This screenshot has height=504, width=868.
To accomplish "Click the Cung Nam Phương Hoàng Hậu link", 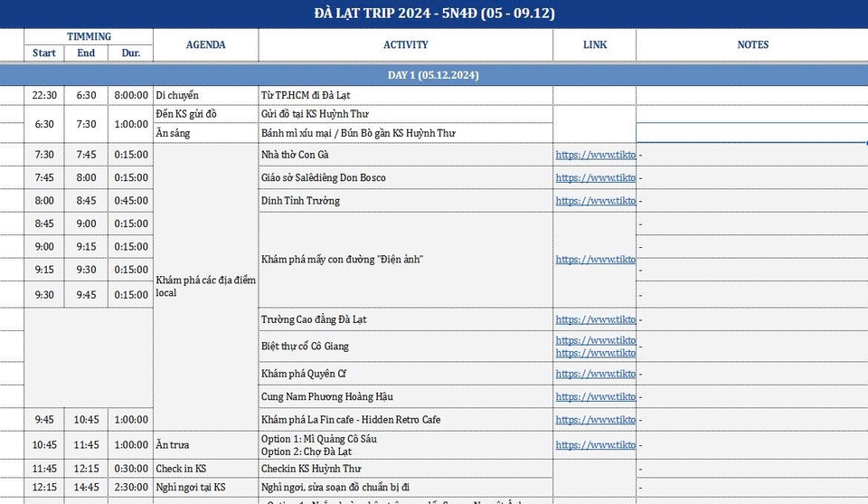I will click(595, 397).
